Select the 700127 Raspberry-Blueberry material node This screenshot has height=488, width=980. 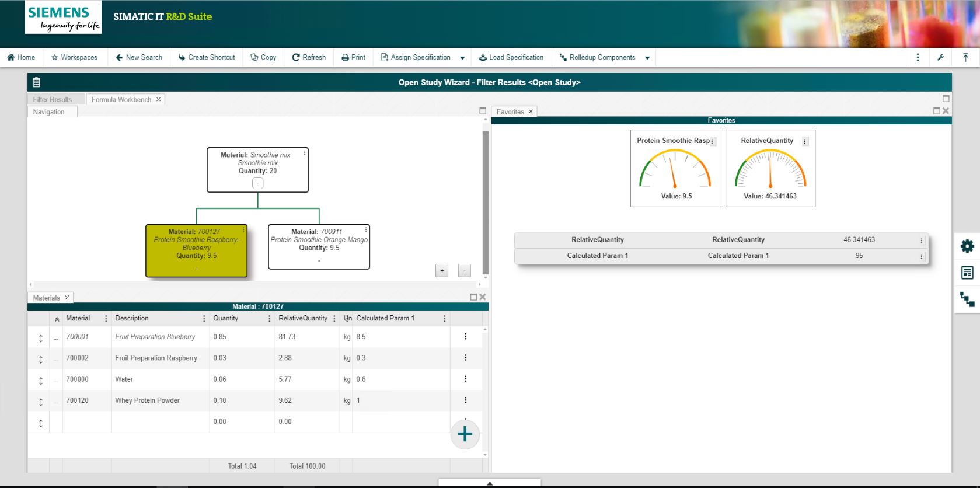point(196,250)
